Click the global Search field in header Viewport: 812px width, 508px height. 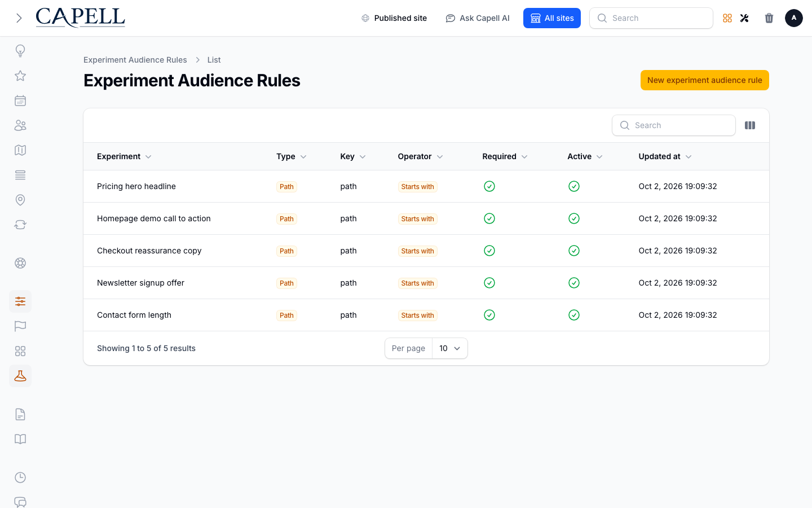[651, 18]
